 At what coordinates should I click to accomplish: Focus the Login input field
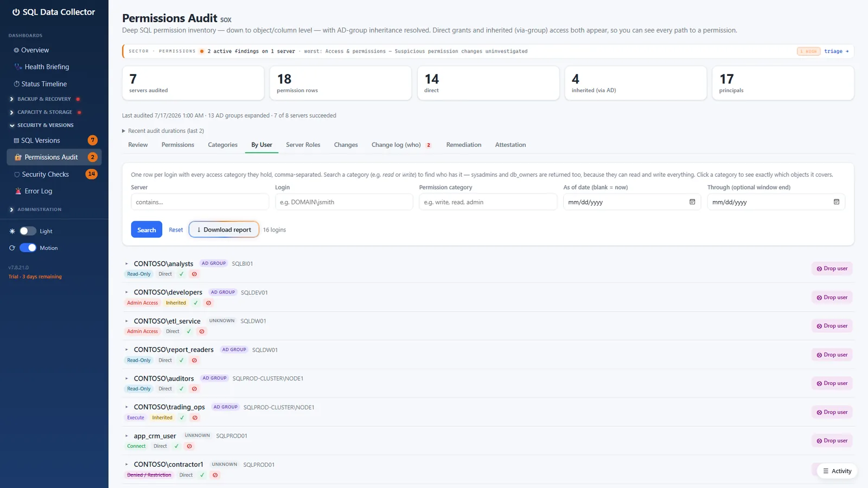344,202
